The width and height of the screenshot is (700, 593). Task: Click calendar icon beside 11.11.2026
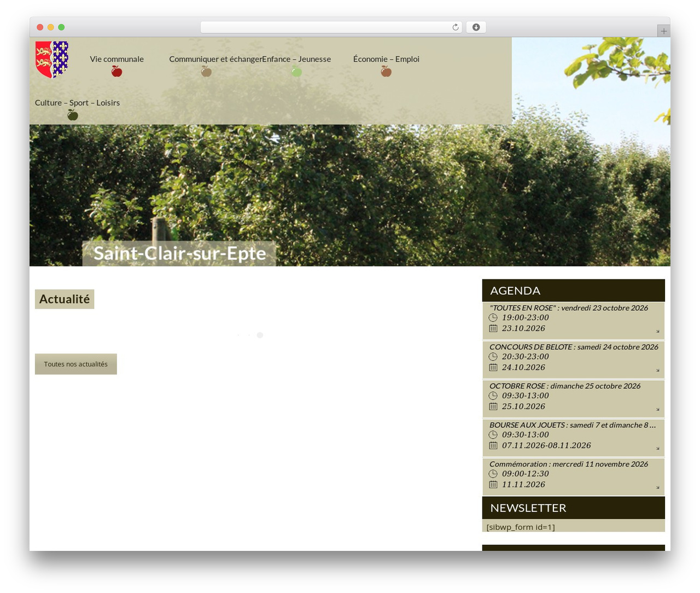coord(493,485)
